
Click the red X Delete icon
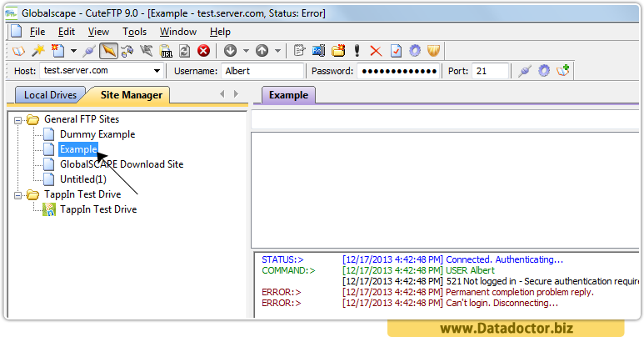coord(376,51)
